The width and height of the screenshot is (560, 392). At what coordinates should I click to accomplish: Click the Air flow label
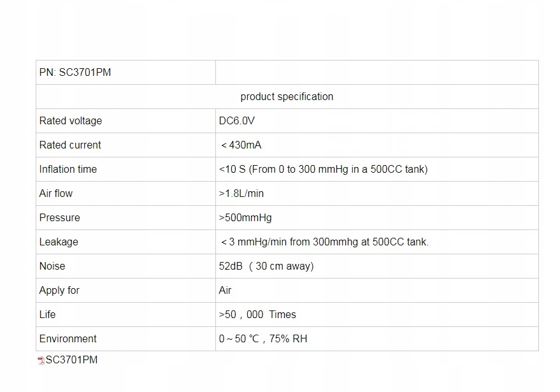[56, 194]
